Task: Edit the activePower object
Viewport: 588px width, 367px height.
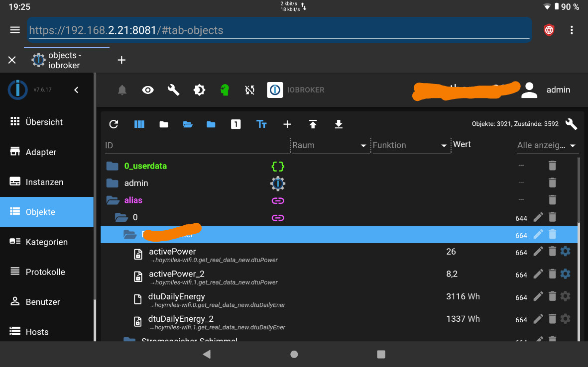Action: click(538, 252)
